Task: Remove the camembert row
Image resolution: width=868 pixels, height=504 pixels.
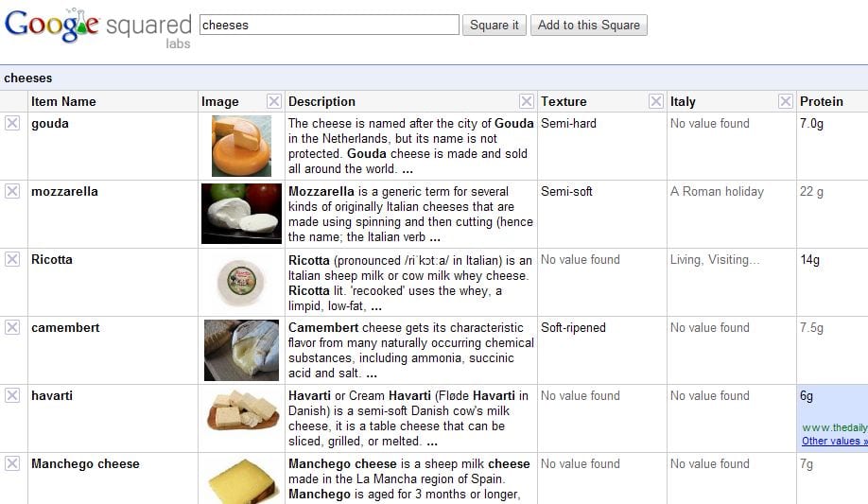Action: click(12, 327)
